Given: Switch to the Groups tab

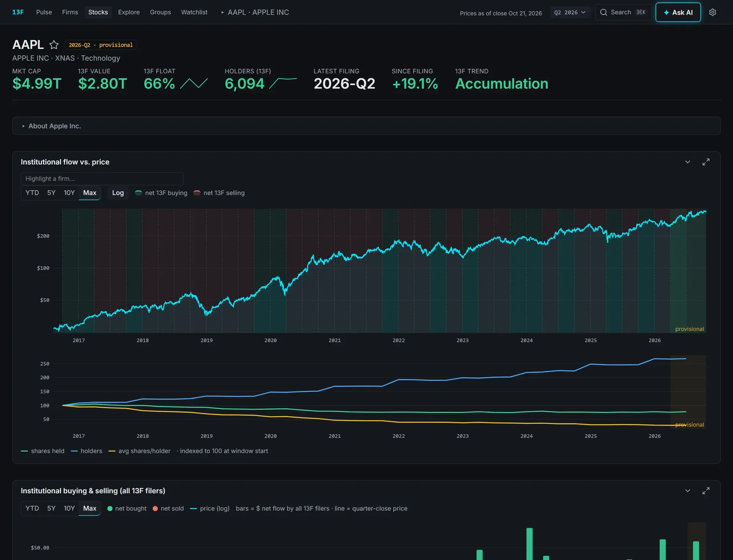Looking at the screenshot, I should pyautogui.click(x=160, y=12).
